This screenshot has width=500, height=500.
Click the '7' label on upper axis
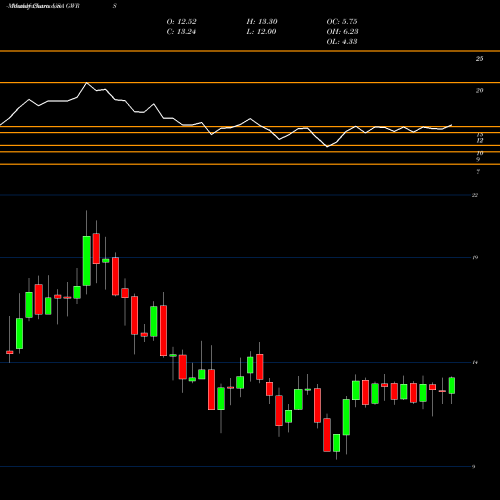pos(478,172)
